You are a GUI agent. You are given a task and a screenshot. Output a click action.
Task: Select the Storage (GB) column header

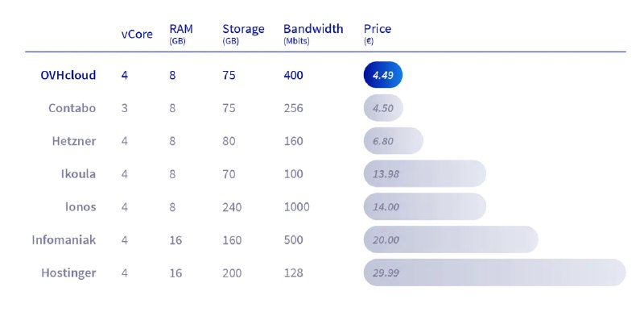[243, 34]
